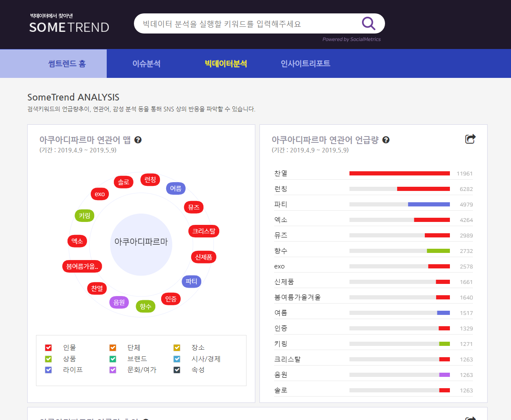Toggle the 인물 category checkbox

[x=49, y=348]
